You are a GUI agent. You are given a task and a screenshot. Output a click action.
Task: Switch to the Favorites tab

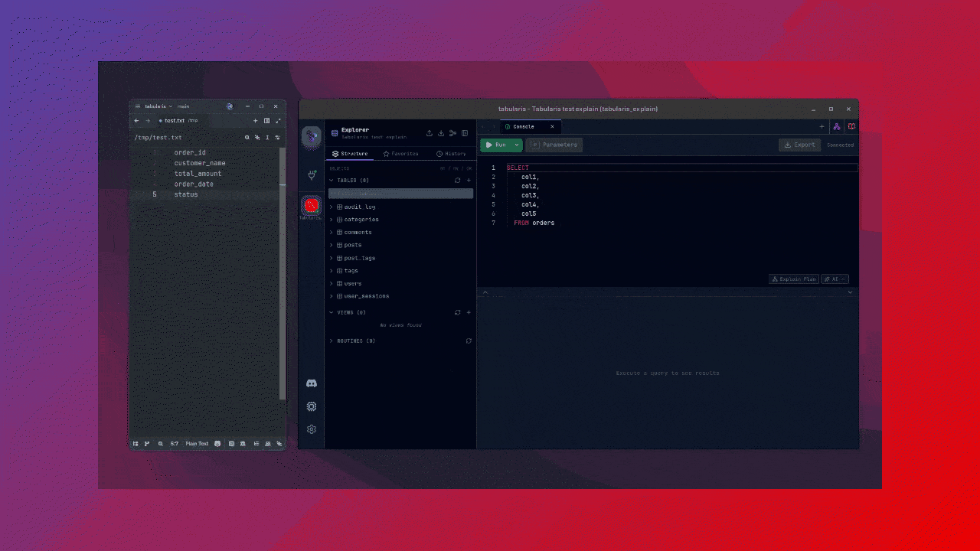click(x=400, y=154)
